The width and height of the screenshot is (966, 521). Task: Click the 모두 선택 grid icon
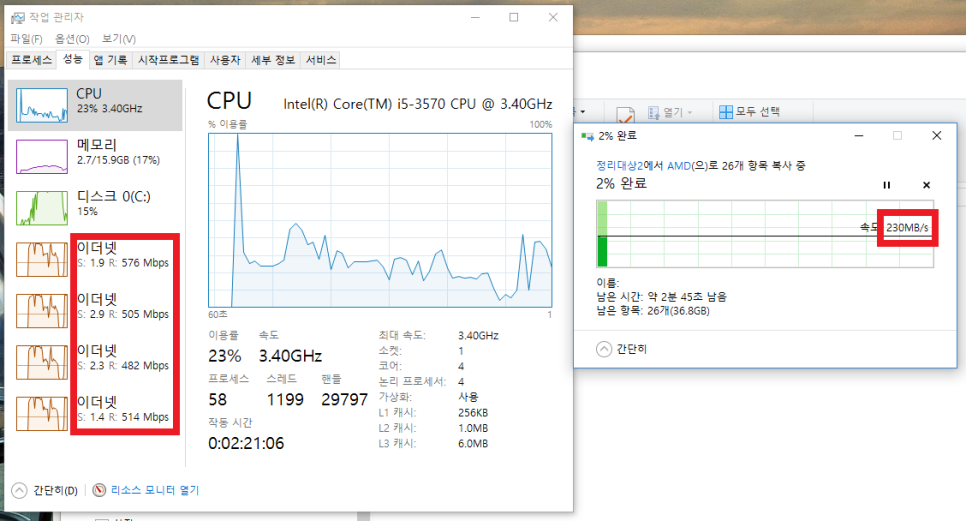(726, 111)
